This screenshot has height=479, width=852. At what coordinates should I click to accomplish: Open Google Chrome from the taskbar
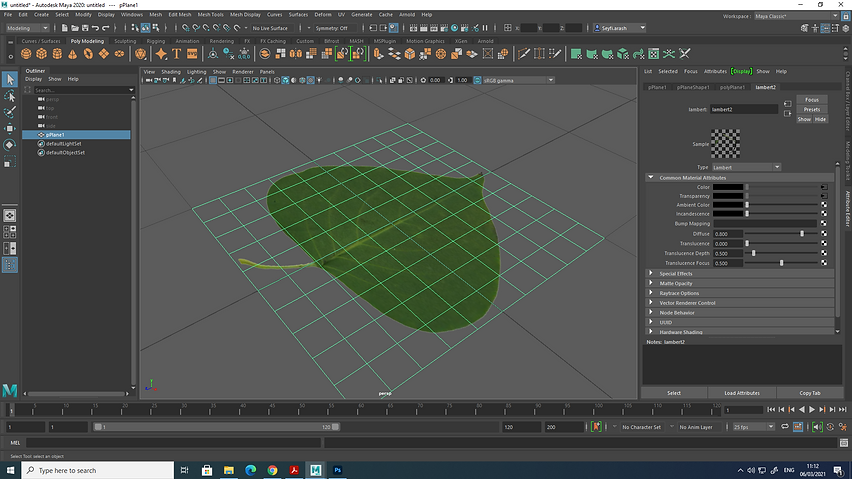272,470
